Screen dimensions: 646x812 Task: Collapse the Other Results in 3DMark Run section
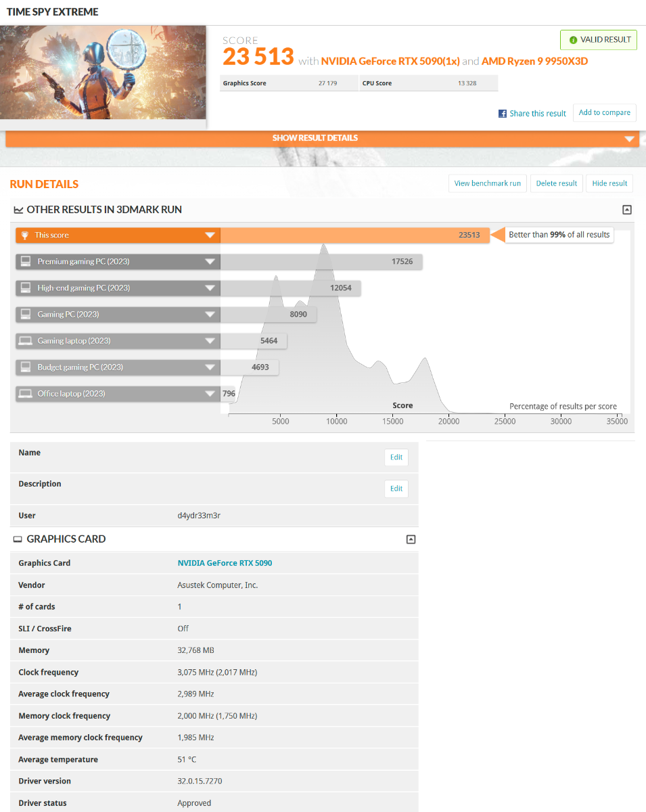pyautogui.click(x=627, y=210)
